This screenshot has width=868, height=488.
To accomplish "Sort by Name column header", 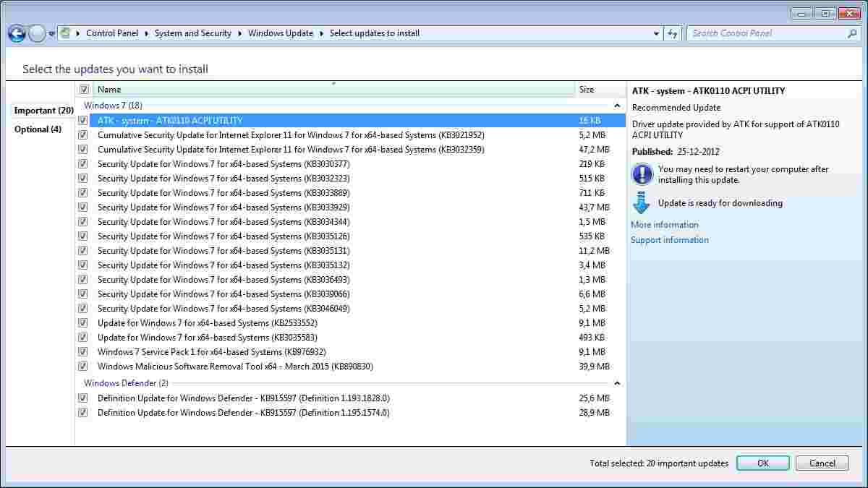I will [334, 90].
